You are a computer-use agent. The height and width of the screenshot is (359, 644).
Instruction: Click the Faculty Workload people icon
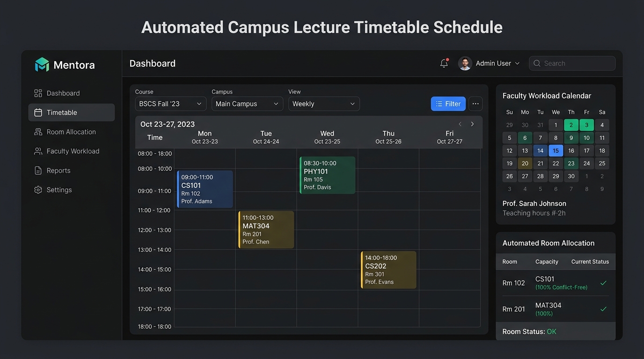pos(38,151)
